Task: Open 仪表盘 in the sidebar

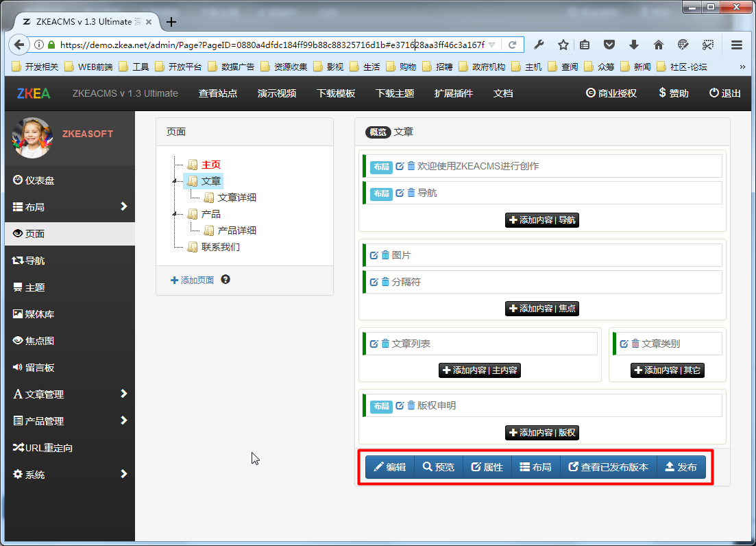Action: (70, 180)
